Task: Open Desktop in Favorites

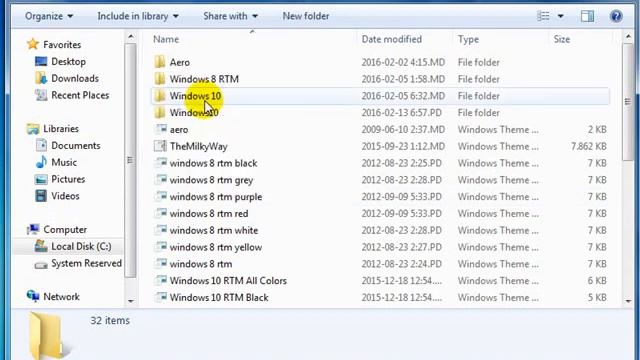Action: (x=68, y=62)
